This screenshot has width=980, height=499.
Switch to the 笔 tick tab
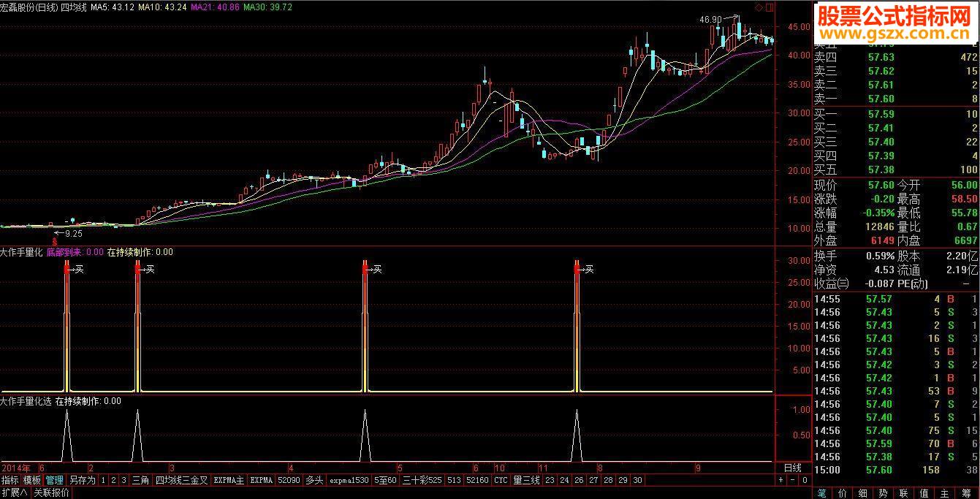(821, 493)
